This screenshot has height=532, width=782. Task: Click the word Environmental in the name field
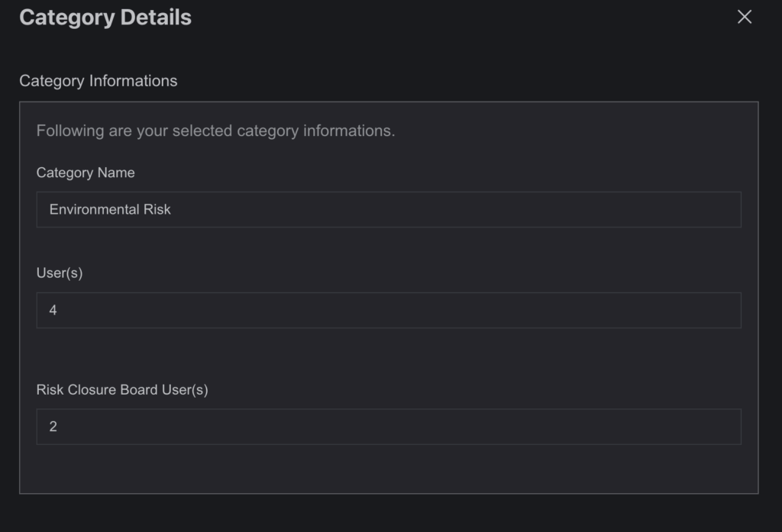[94, 209]
